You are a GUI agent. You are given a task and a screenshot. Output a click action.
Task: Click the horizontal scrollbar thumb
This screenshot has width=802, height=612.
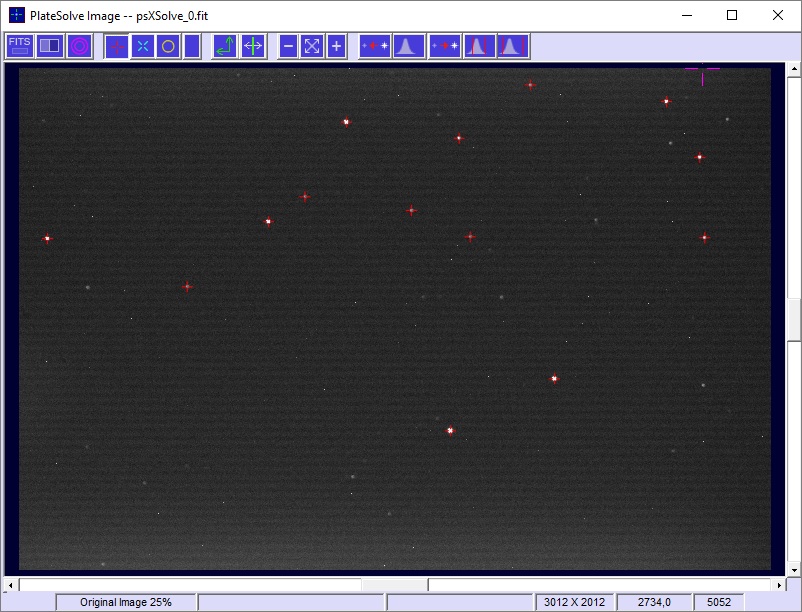(395, 585)
